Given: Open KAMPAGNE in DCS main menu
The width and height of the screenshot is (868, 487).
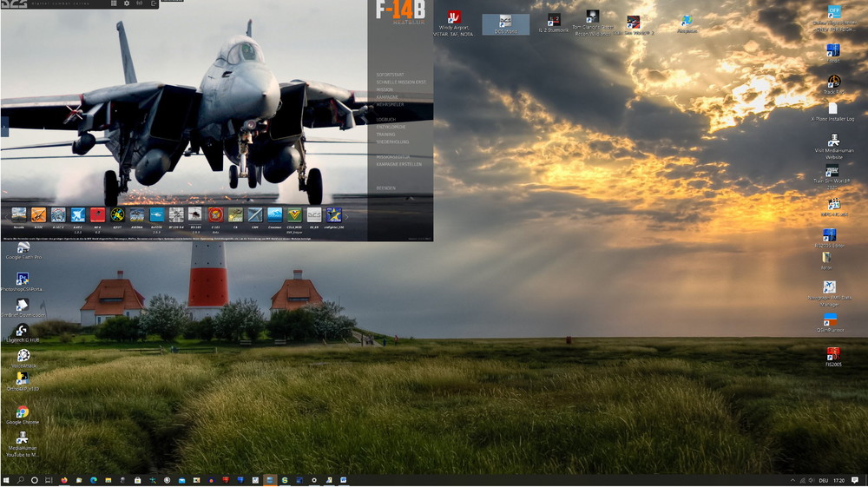Looking at the screenshot, I should [x=387, y=97].
